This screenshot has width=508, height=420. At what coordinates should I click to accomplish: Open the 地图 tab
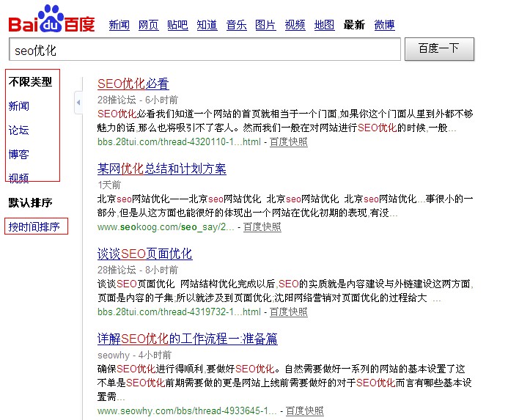[x=324, y=26]
